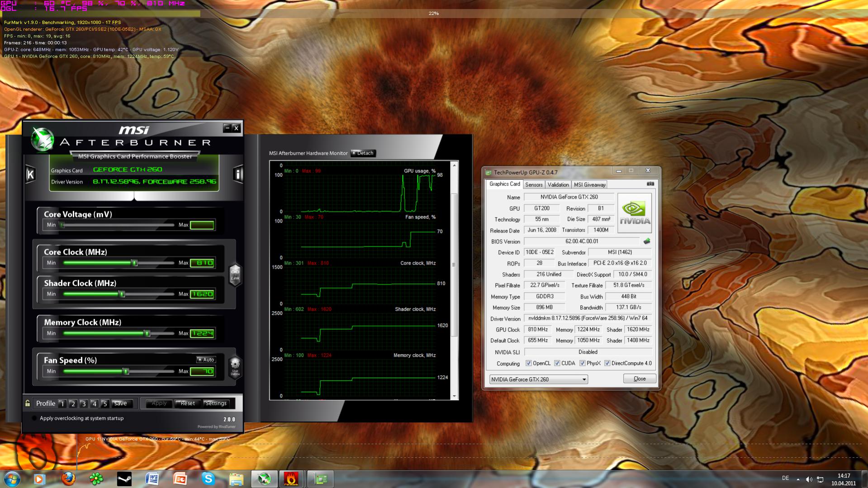Click the Core Clock value field showing 810

pyautogui.click(x=202, y=263)
